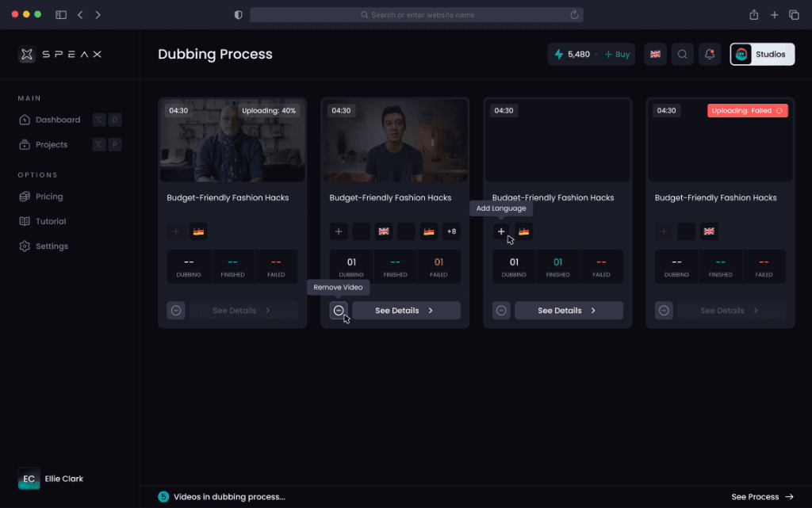Open the notifications bell

click(710, 54)
